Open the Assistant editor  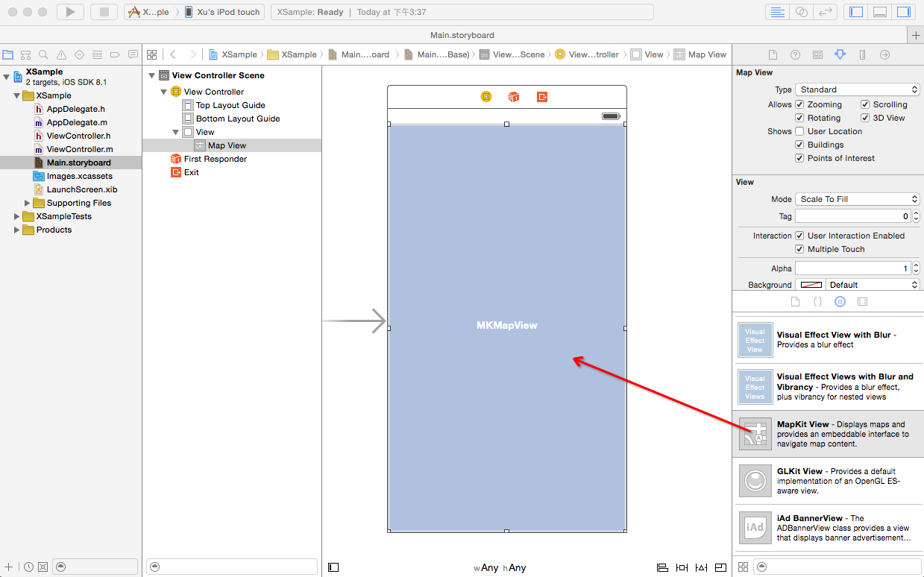(x=802, y=12)
